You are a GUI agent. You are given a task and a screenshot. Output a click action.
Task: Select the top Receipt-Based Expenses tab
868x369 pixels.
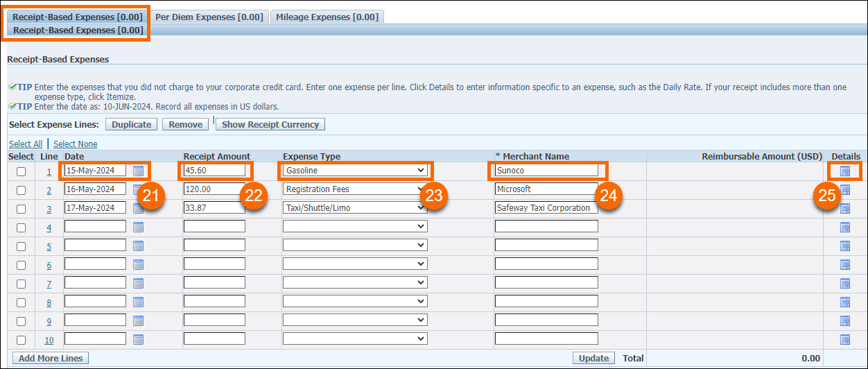pos(78,17)
